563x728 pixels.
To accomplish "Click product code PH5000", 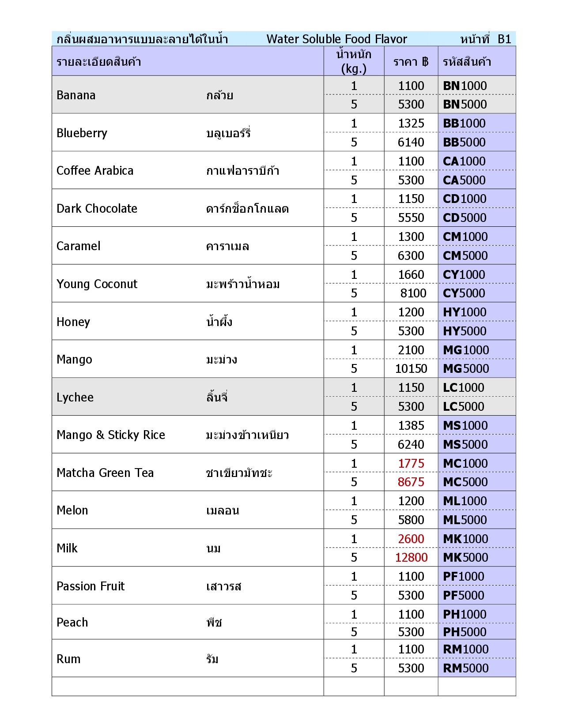I will point(464,632).
